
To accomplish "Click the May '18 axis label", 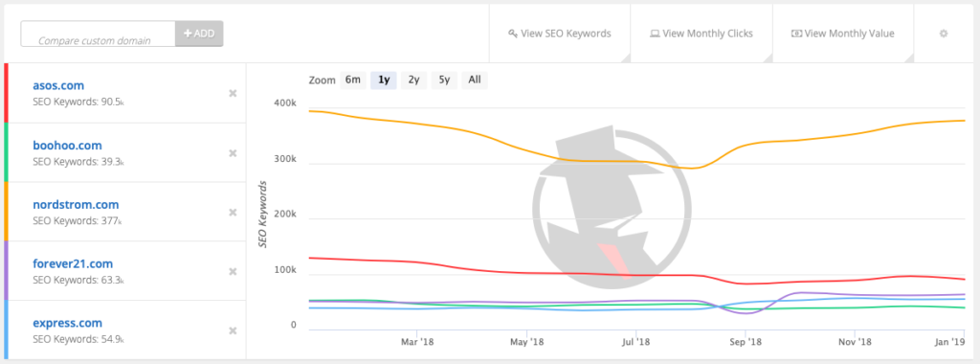I will coord(527,343).
